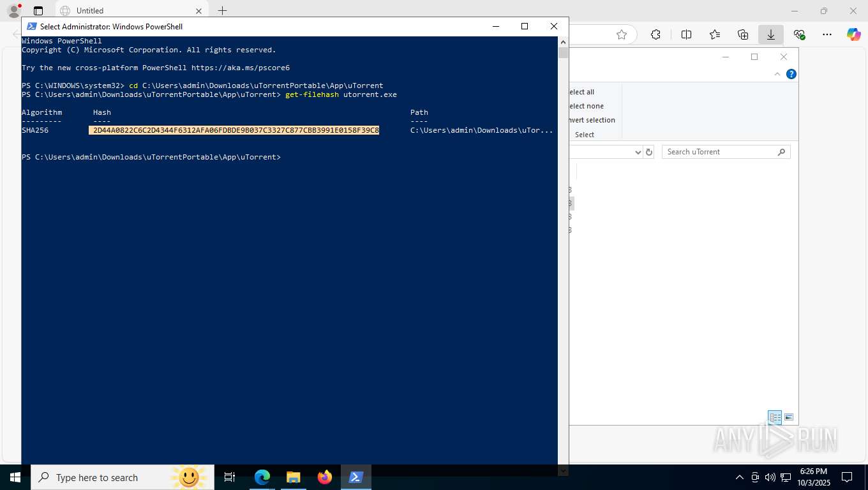Open Edge collections icon
Screen dimensions: 868x490
pos(743,34)
